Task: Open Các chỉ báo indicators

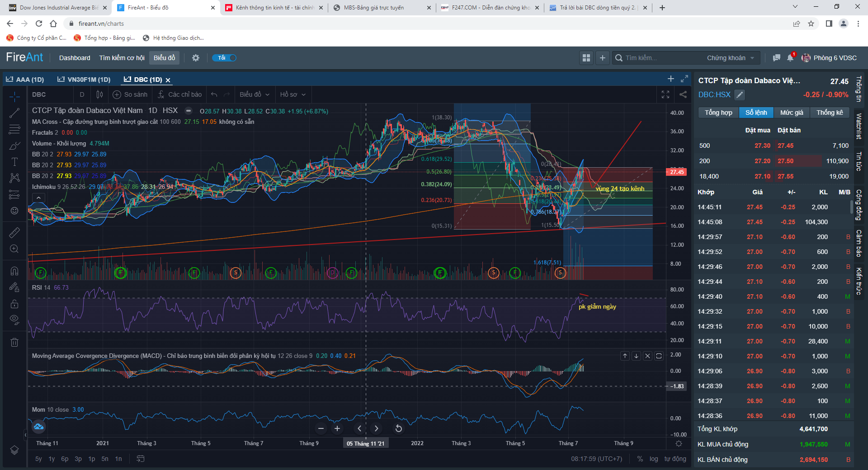Action: pos(180,94)
